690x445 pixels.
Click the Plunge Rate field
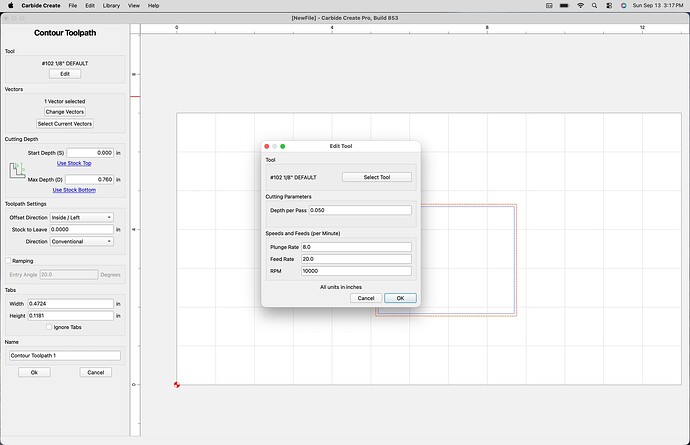(x=356, y=247)
